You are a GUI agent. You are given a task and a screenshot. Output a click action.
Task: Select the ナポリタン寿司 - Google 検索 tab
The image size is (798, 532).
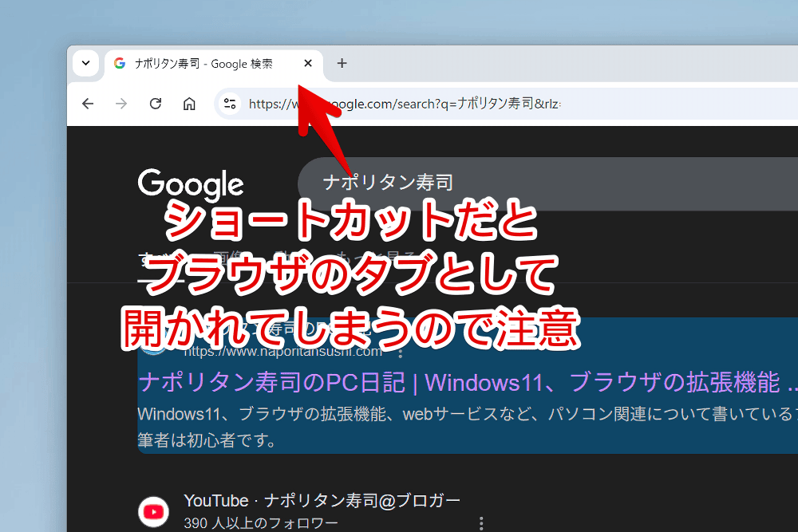tap(213, 64)
